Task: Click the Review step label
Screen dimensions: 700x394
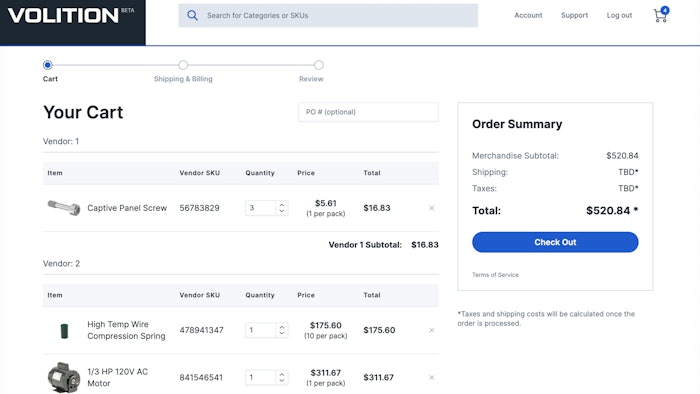Action: [311, 79]
